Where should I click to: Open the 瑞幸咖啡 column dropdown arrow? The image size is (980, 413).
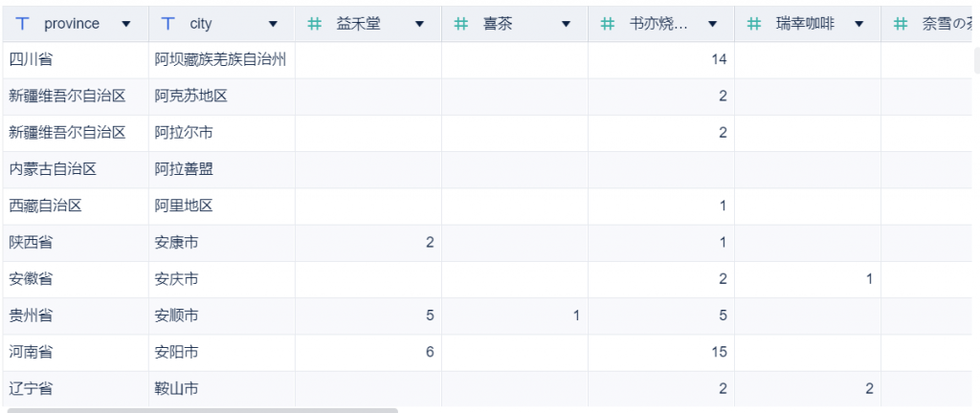858,24
